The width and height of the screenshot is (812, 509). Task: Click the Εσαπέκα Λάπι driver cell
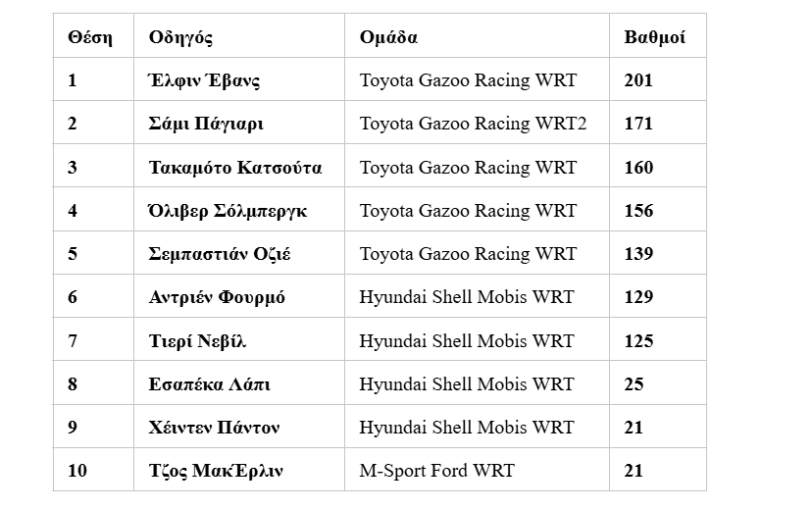tap(239, 383)
